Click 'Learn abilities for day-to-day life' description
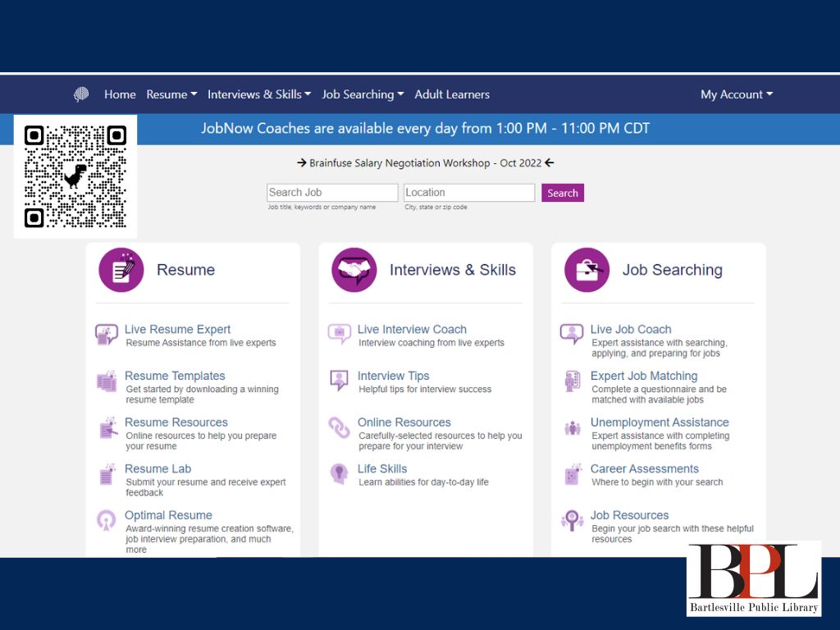Screen dimensions: 840x630 pyautogui.click(x=424, y=482)
